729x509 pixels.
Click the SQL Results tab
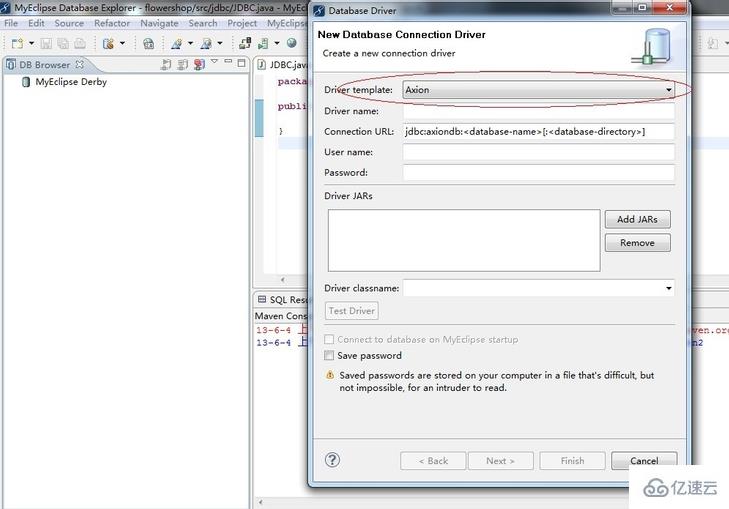point(283,300)
